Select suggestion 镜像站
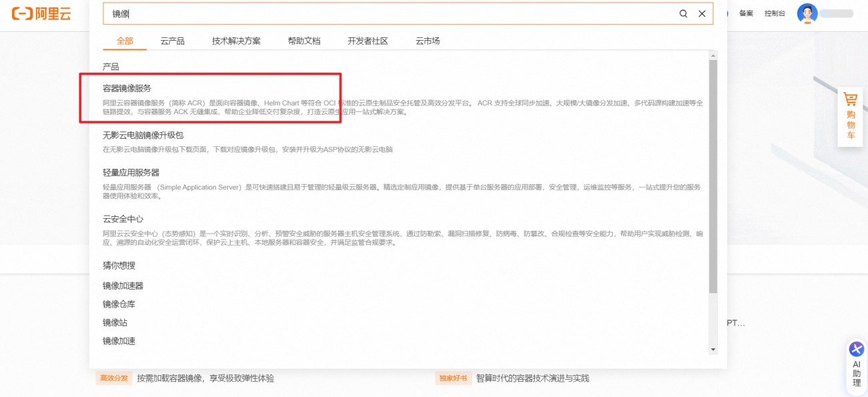 click(115, 322)
